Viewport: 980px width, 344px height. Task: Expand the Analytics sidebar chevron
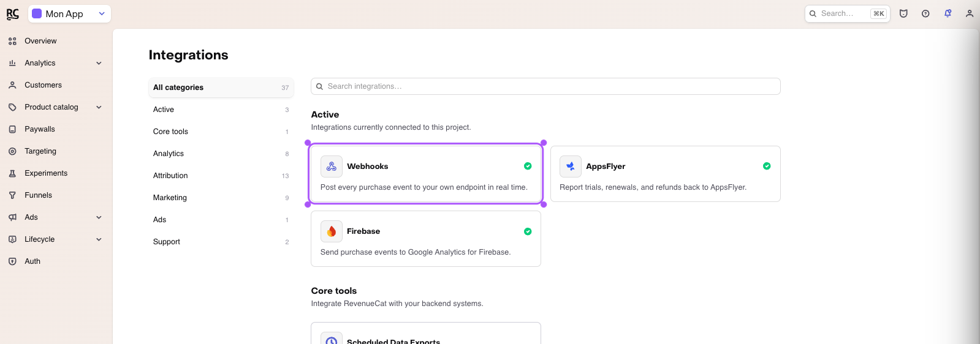pyautogui.click(x=99, y=63)
